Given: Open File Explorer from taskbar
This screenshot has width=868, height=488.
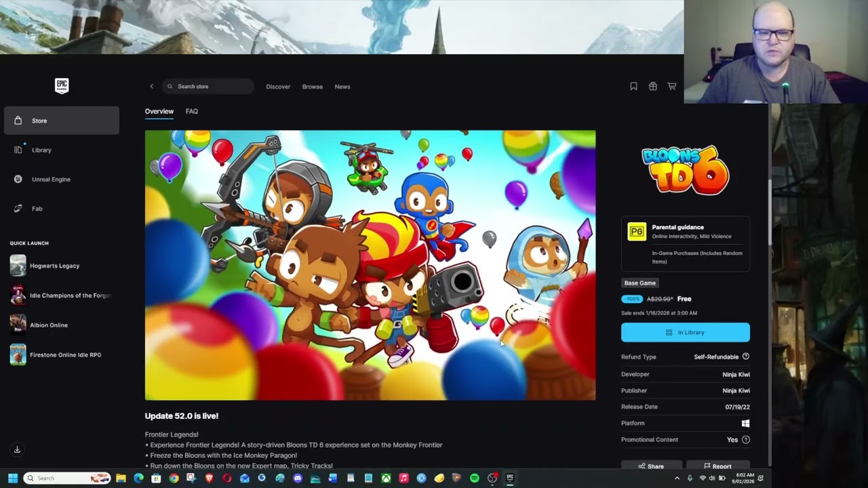Looking at the screenshot, I should pos(121,478).
